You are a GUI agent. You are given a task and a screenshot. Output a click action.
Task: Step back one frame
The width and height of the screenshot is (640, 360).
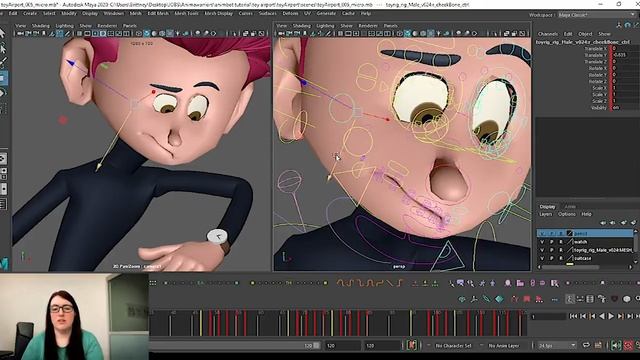(583, 316)
